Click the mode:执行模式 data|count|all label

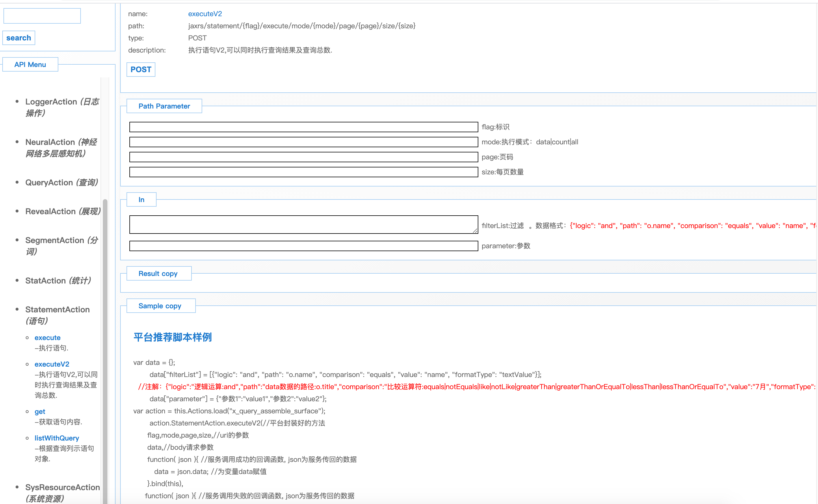(x=530, y=142)
